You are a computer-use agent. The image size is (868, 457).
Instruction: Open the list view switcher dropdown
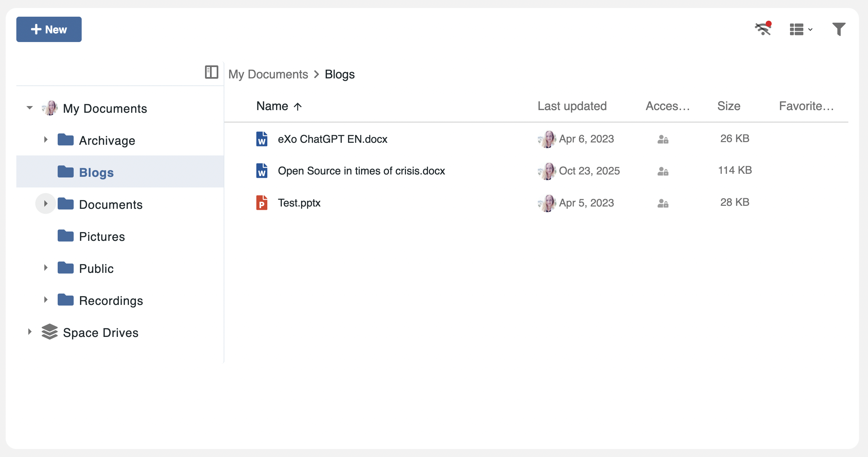click(x=801, y=29)
